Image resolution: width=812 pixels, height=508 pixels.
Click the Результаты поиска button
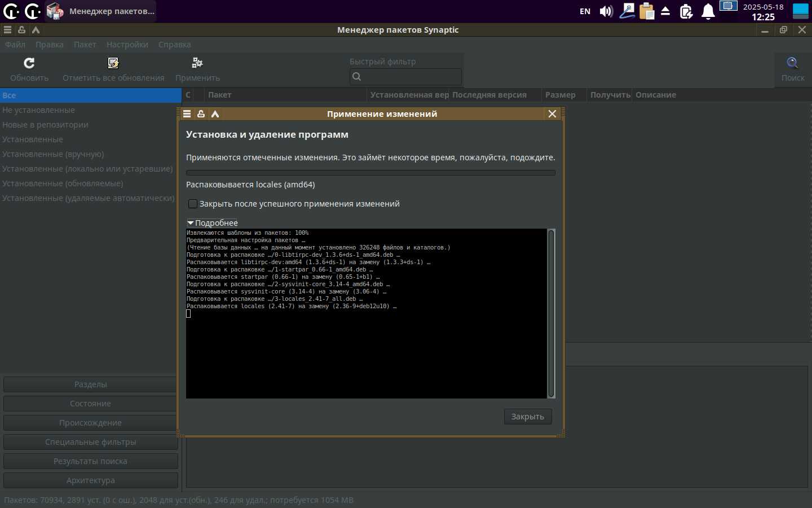pos(90,461)
